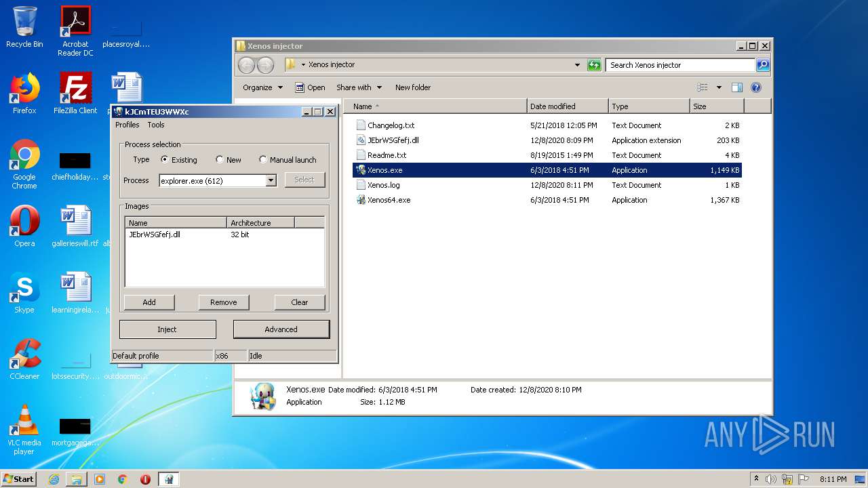
Task: Click Architecture column header in injector
Action: [x=260, y=223]
